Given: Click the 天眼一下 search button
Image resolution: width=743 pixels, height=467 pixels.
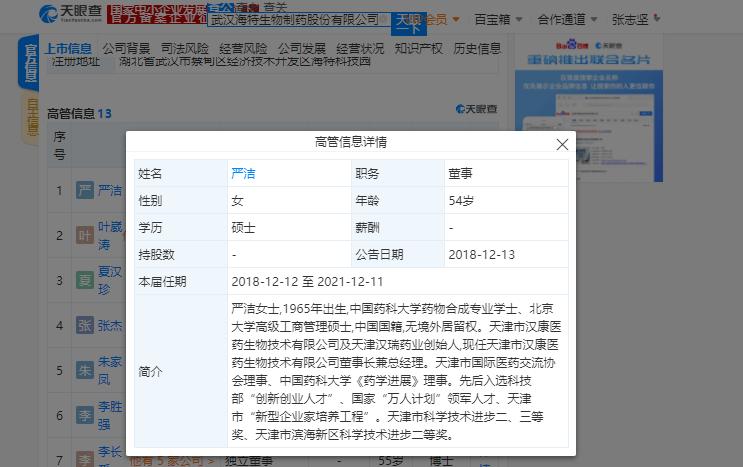Looking at the screenshot, I should [408, 24].
